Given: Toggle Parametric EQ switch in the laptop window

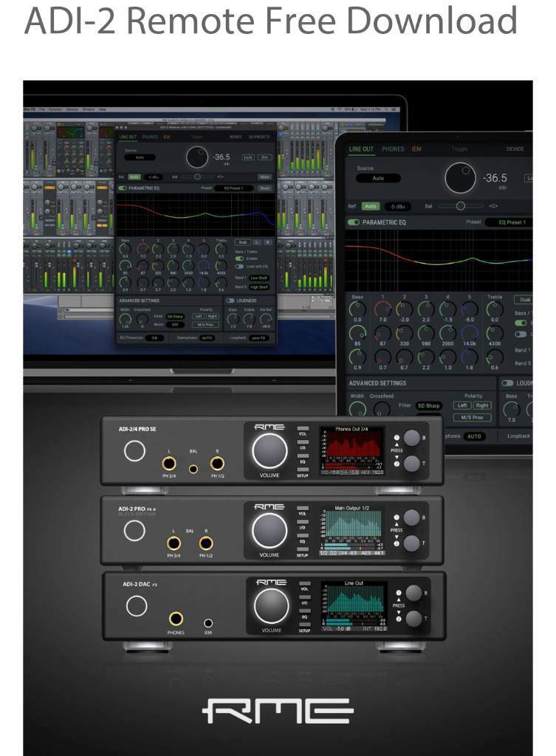Looking at the screenshot, I should tap(122, 188).
